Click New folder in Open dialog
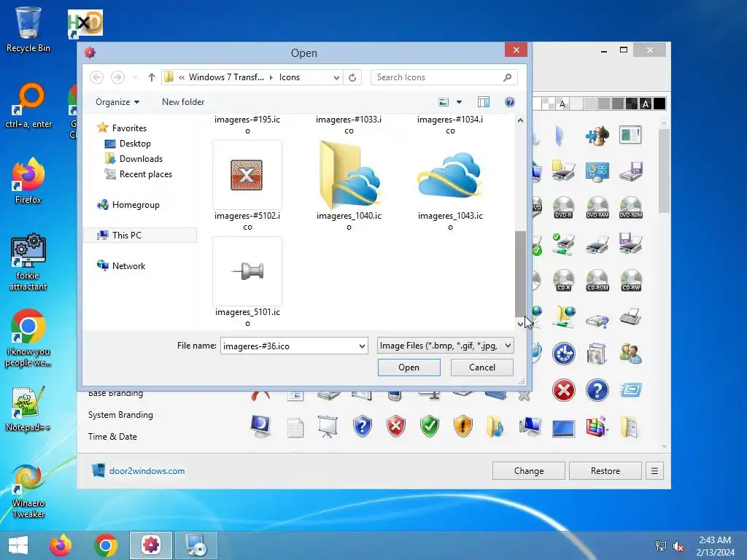Image resolution: width=747 pixels, height=560 pixels. tap(183, 102)
